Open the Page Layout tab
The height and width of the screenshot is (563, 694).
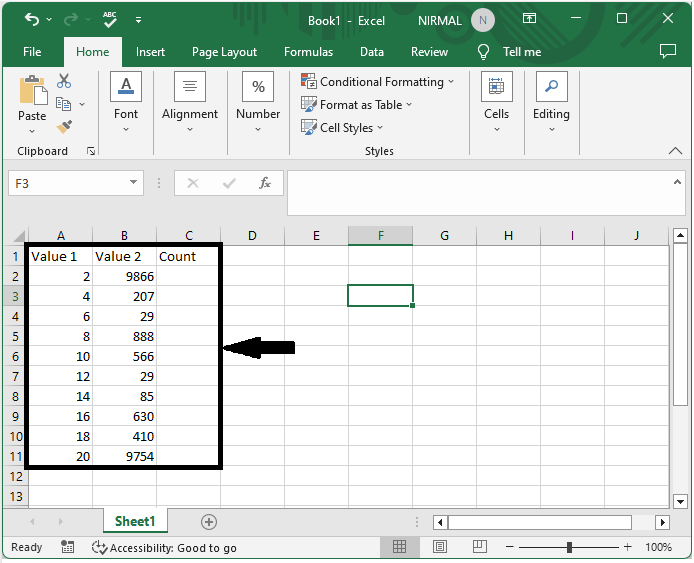click(x=224, y=52)
